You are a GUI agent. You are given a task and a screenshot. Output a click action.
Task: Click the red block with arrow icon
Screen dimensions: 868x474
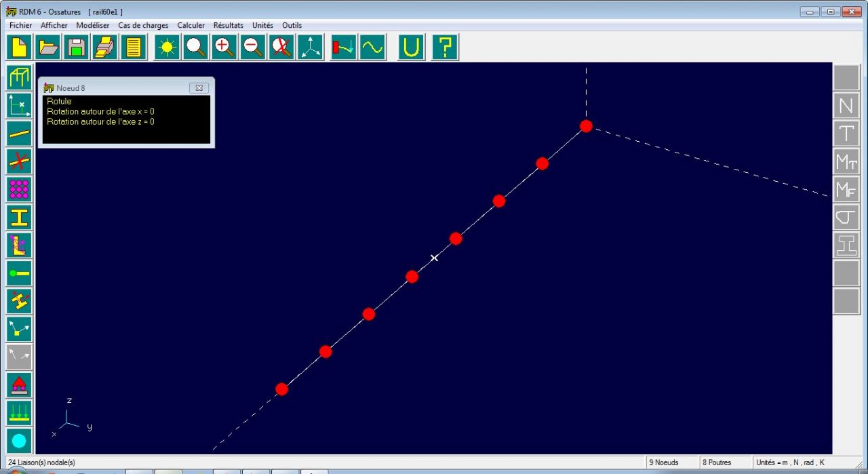344,47
